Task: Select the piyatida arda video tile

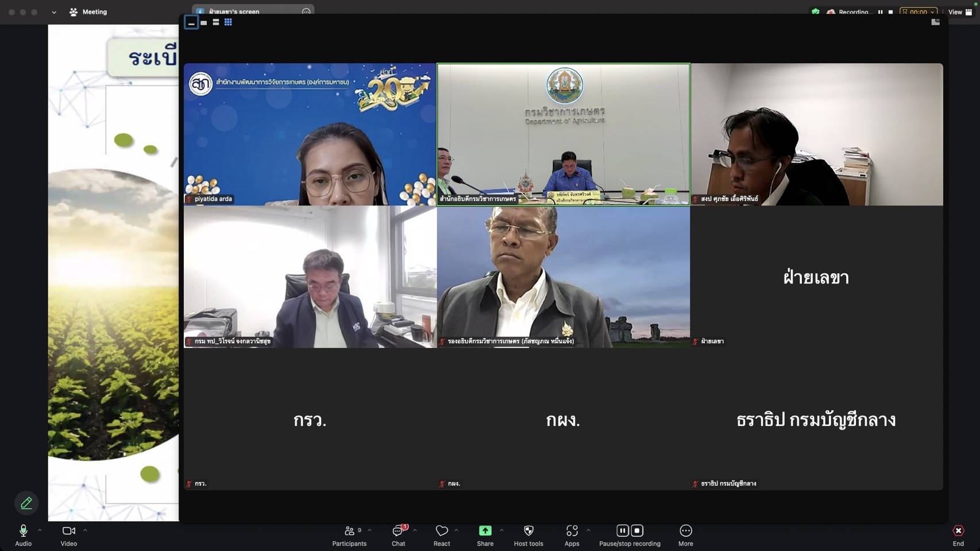Action: [x=310, y=134]
